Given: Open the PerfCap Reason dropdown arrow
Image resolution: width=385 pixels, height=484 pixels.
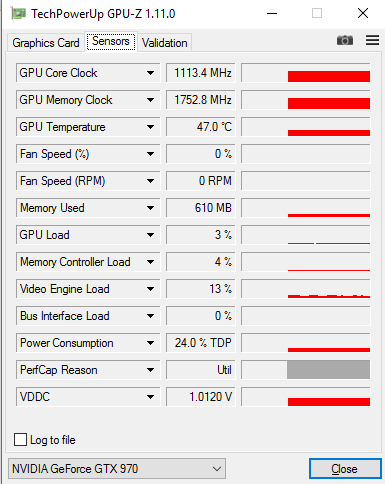Looking at the screenshot, I should click(x=150, y=370).
